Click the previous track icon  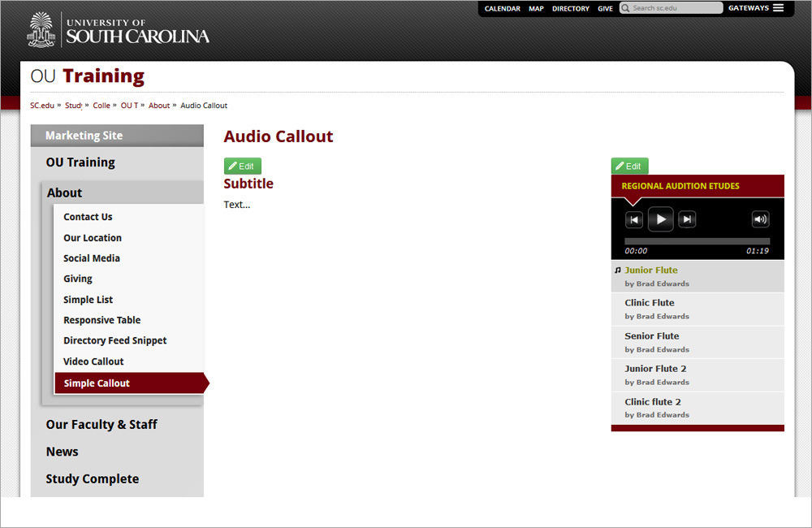(x=634, y=219)
